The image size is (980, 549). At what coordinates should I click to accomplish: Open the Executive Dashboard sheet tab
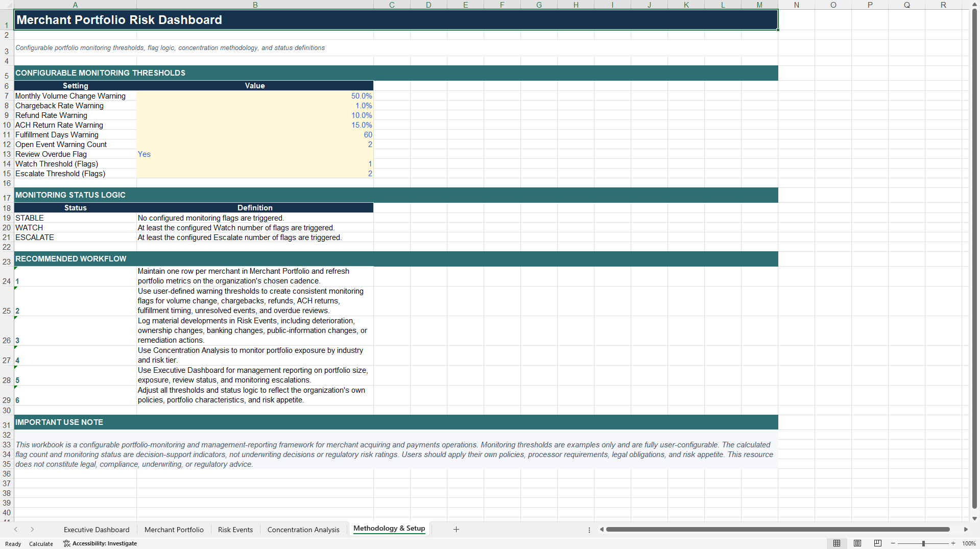pyautogui.click(x=97, y=530)
